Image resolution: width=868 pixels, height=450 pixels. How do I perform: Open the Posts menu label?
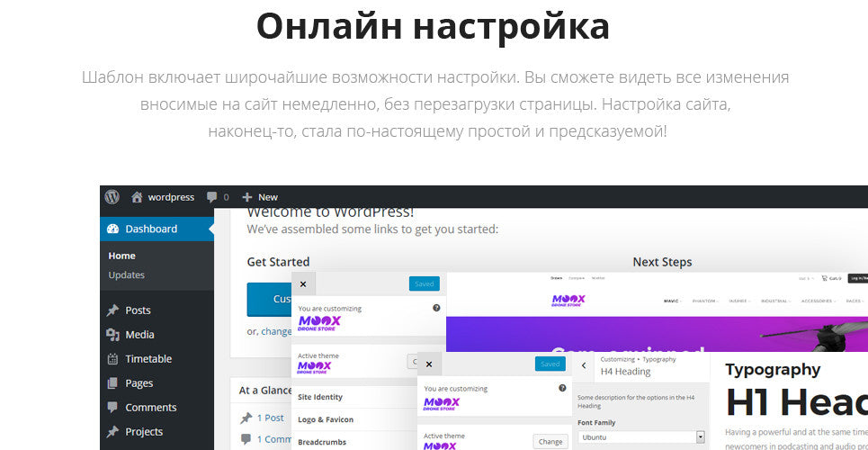click(x=138, y=310)
